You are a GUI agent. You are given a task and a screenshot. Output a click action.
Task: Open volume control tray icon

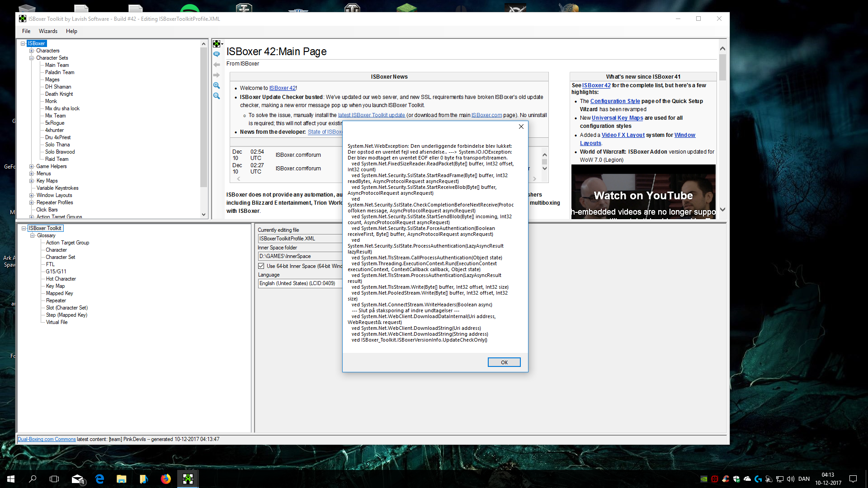tap(791, 479)
